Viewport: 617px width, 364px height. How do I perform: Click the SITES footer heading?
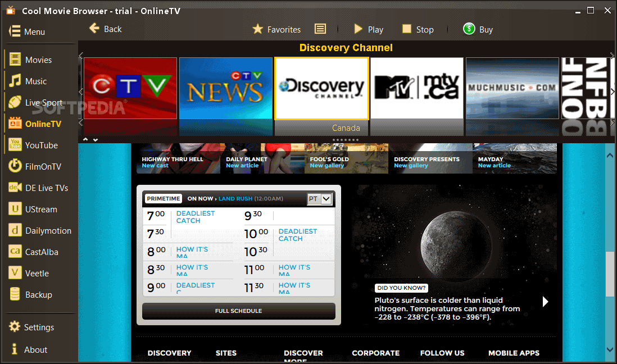(226, 353)
